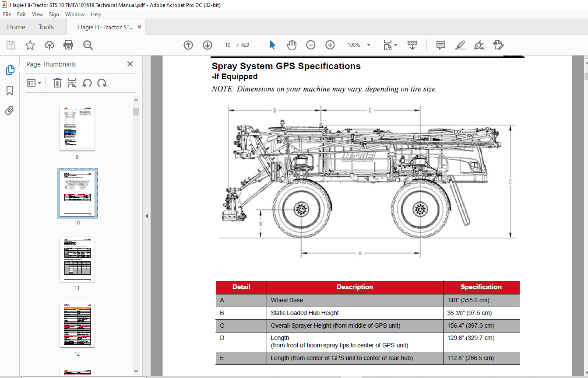Click the 'Specification' table header
588x378 pixels.
481,287
